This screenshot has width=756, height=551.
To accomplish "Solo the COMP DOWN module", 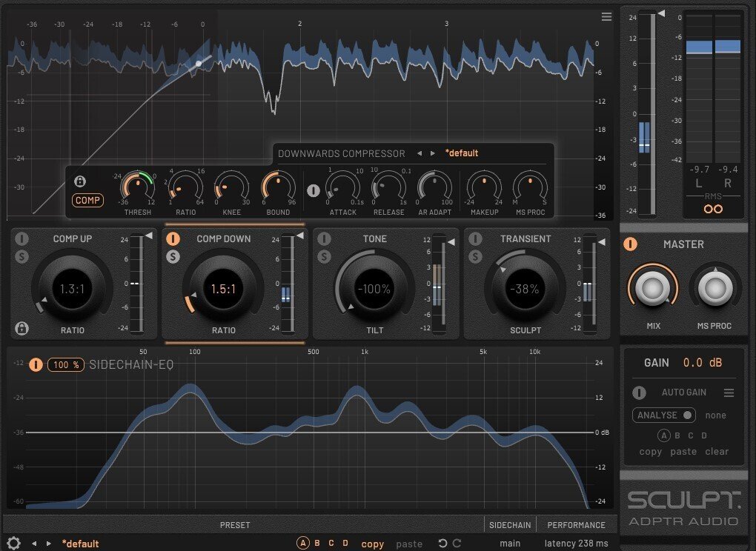I will coord(173,257).
